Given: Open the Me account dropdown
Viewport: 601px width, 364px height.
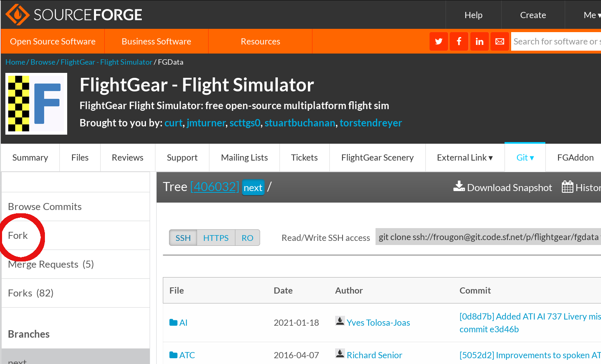Looking at the screenshot, I should click(x=592, y=15).
